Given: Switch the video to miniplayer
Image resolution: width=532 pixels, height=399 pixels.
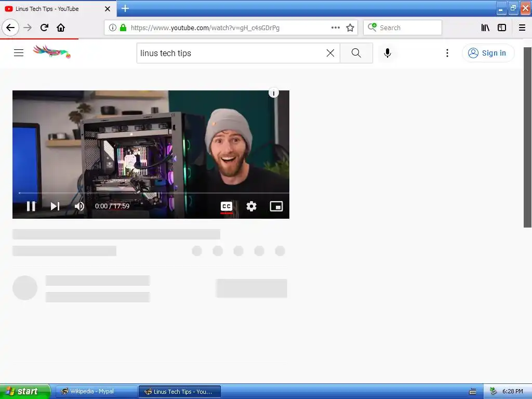Looking at the screenshot, I should click(x=276, y=206).
